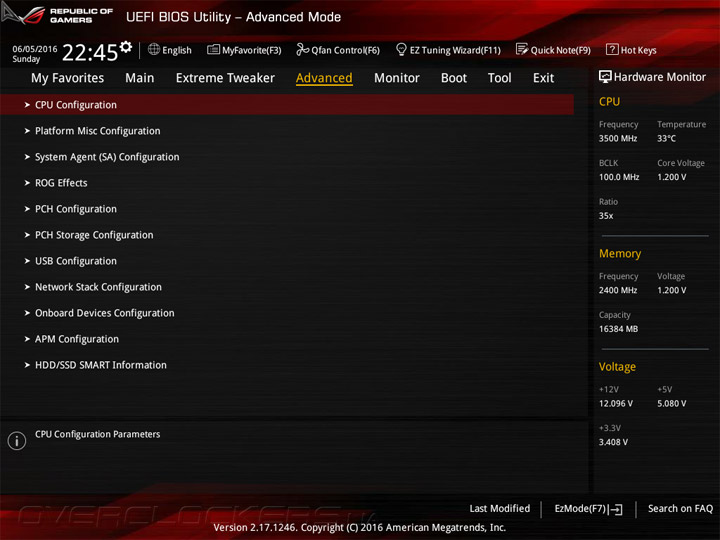Viewport: 720px width, 540px height.
Task: Click the Quick Note pencil icon
Action: [x=522, y=50]
